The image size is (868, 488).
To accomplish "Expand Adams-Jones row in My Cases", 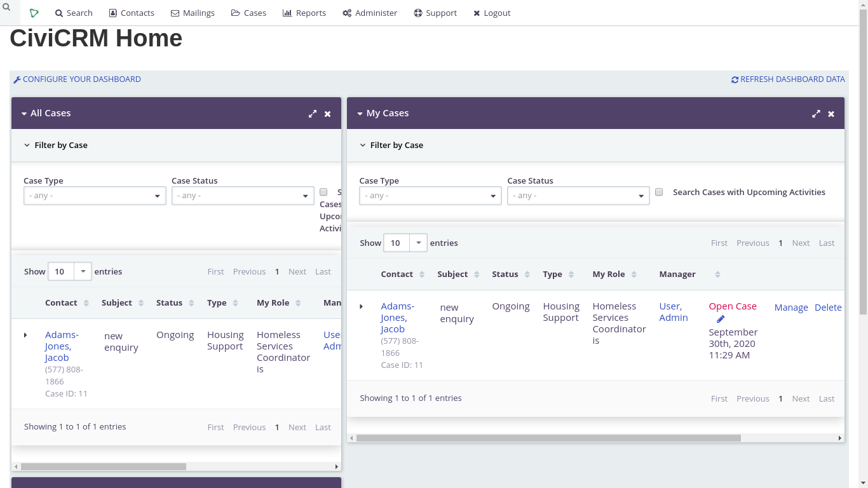I will click(361, 306).
